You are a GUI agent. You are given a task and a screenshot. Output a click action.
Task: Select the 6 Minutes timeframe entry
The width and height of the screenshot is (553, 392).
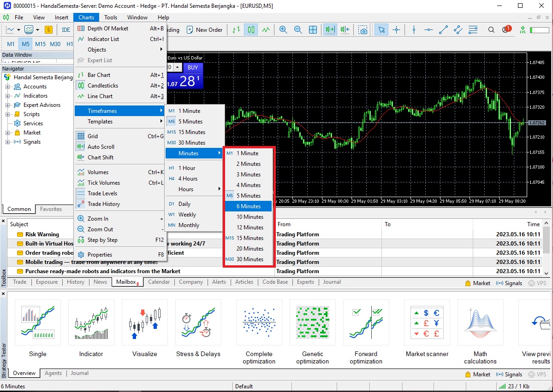248,206
